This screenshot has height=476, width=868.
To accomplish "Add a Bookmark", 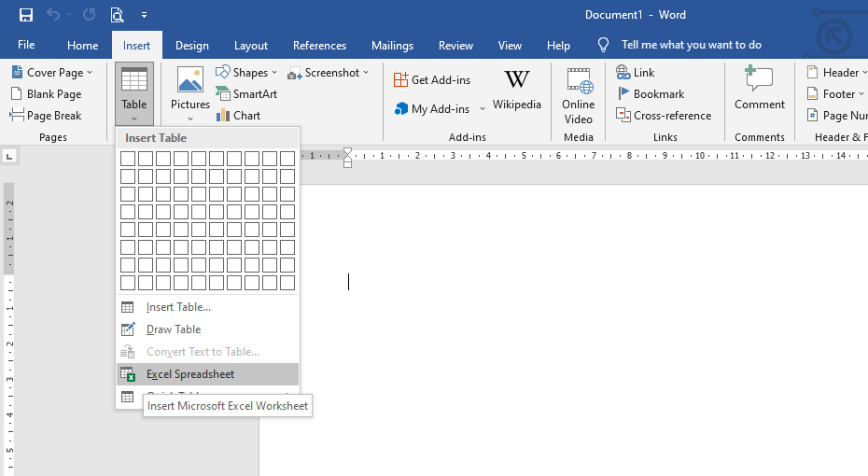I will click(651, 94).
